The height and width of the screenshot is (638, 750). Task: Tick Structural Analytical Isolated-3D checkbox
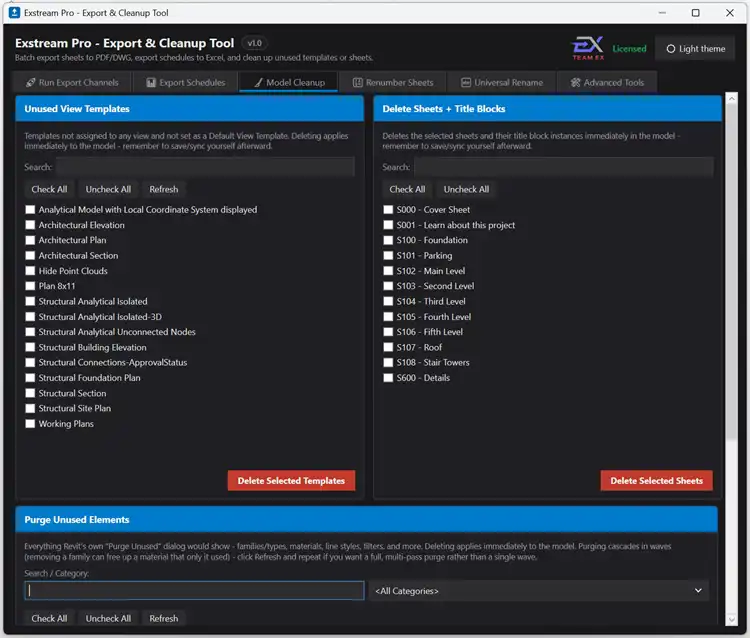[x=30, y=317]
